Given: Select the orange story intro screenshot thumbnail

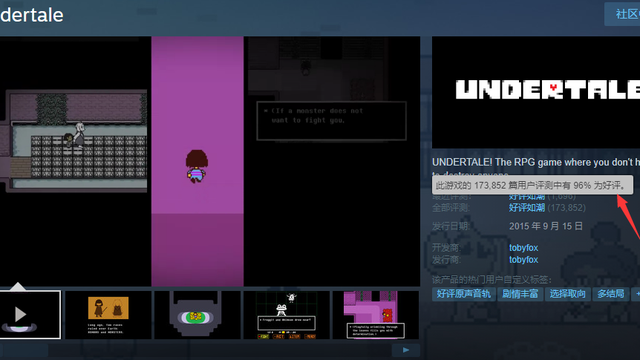Looking at the screenshot, I should [x=108, y=315].
